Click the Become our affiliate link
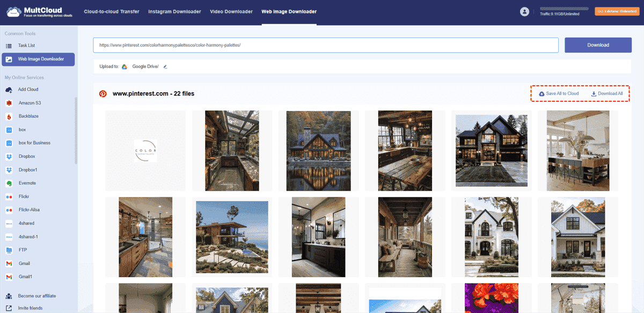This screenshot has height=313, width=644. [x=37, y=296]
